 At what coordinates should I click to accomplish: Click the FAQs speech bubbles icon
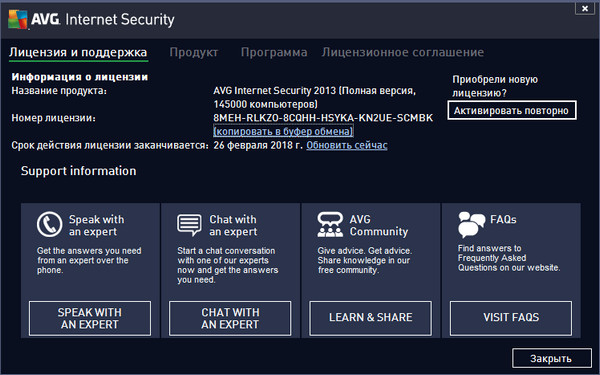(x=471, y=225)
